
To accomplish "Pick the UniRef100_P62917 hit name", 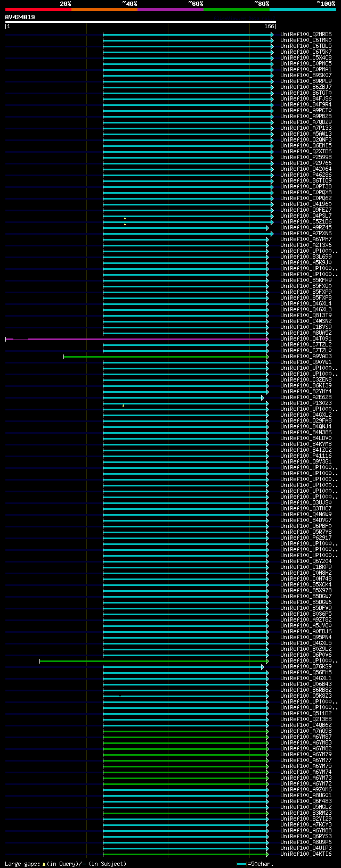I will click(306, 538).
